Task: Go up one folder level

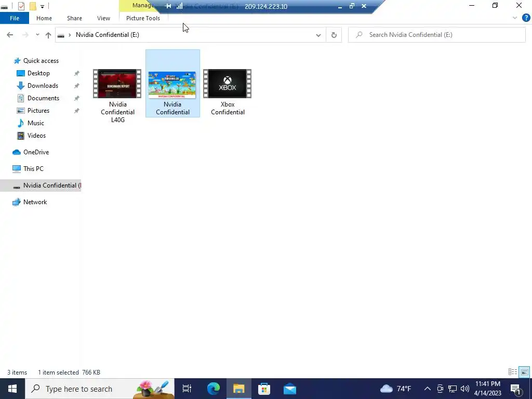Action: pyautogui.click(x=48, y=35)
